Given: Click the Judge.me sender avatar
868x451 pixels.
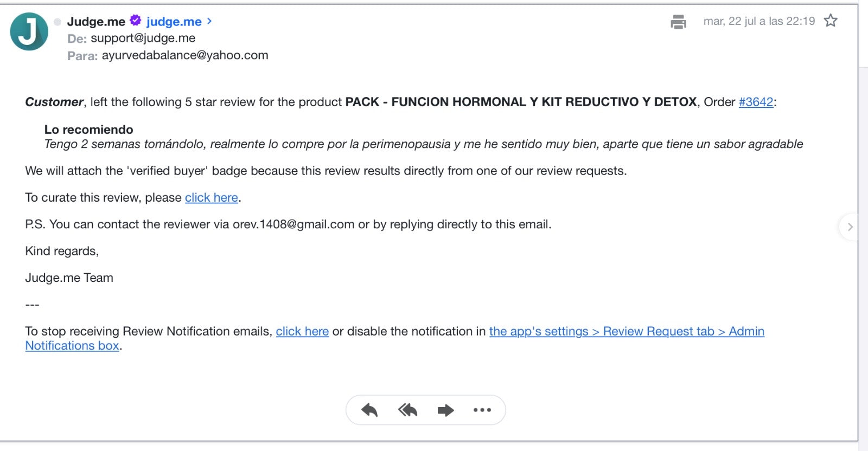Looking at the screenshot, I should coord(29,31).
